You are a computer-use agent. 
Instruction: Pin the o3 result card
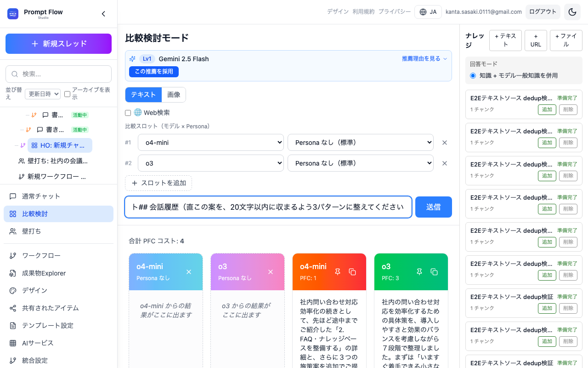click(x=419, y=272)
